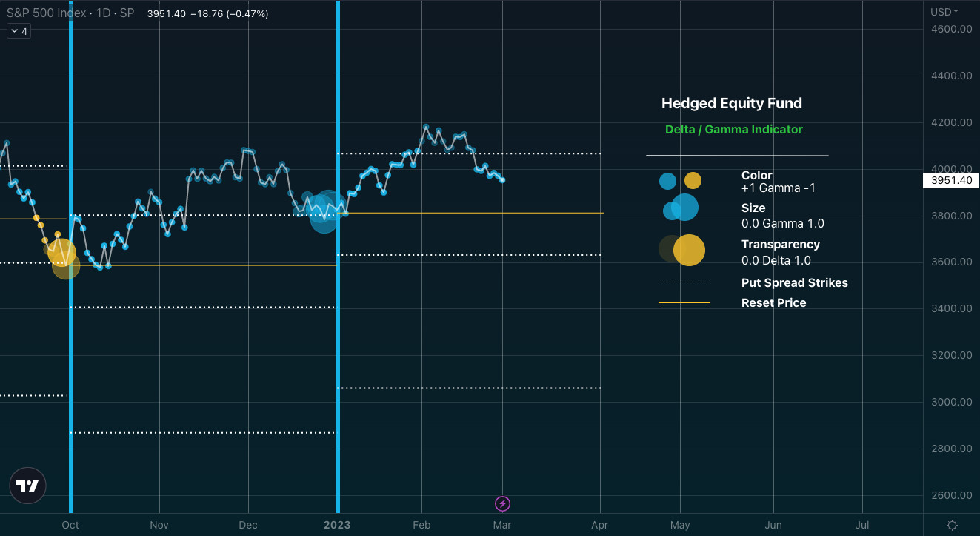Click the 2023 label on the time axis
This screenshot has width=980, height=536.
(x=338, y=525)
